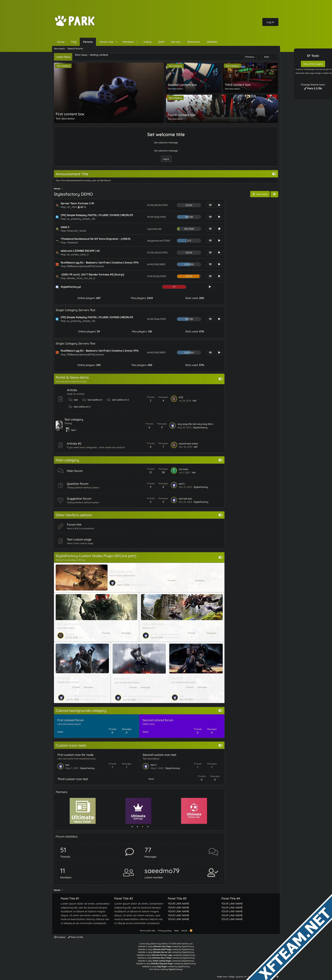Click the Forum link chain icon
The image size is (332, 980).
[60, 526]
